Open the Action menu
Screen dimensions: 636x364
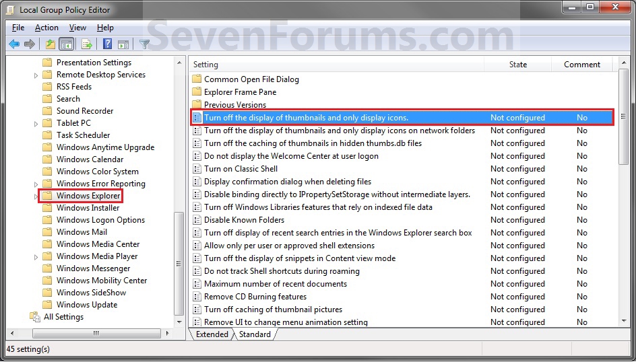(x=46, y=28)
